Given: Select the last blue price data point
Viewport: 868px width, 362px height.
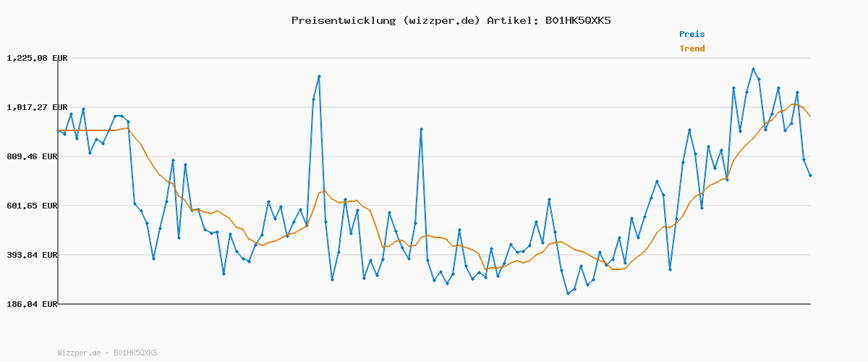Looking at the screenshot, I should pos(810,175).
